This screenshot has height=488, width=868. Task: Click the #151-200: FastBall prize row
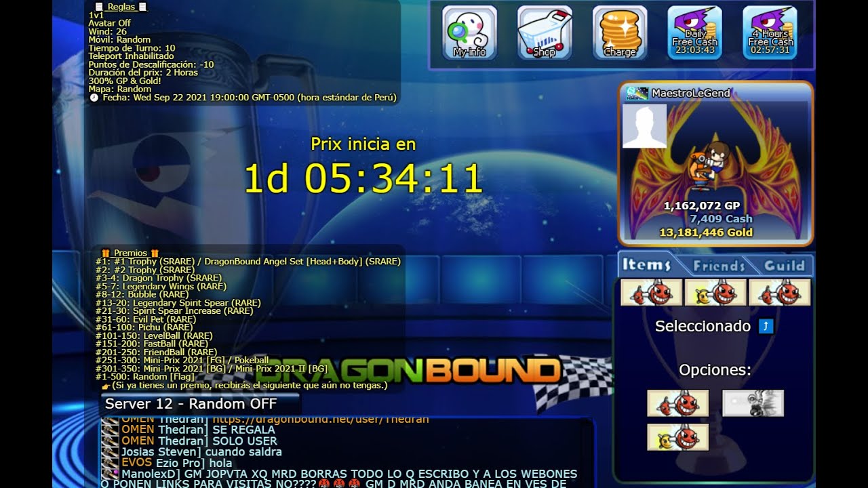(152, 344)
